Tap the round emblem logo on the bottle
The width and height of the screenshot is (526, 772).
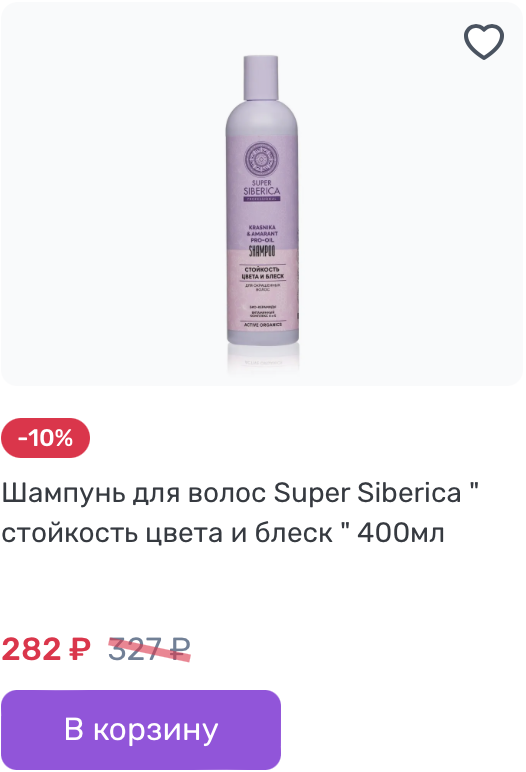pyautogui.click(x=262, y=159)
